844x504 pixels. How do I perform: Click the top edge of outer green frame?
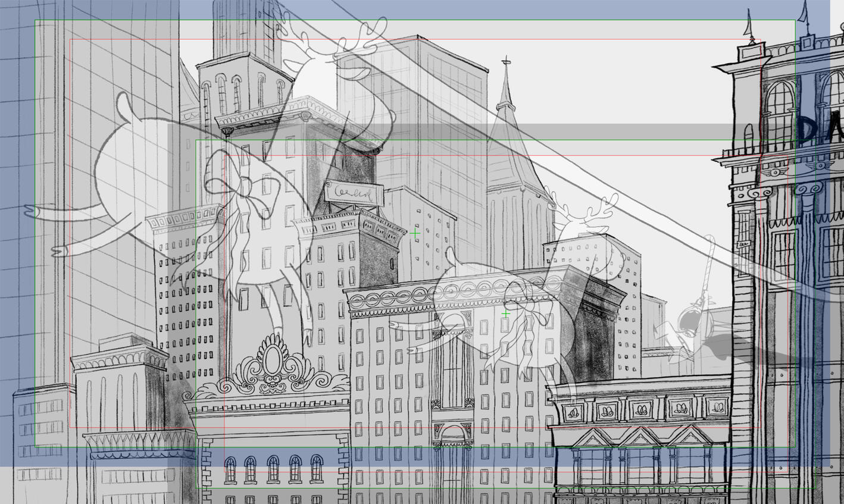tap(417, 20)
